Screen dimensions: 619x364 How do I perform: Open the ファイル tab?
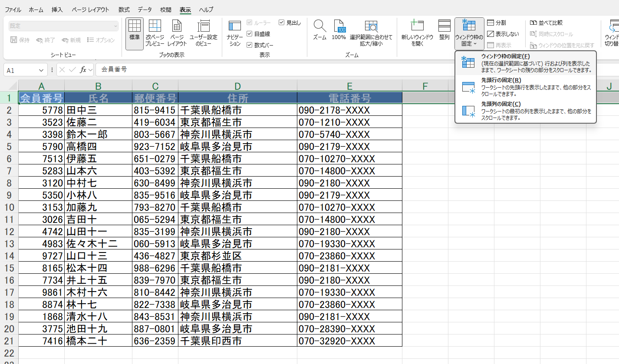[13, 10]
